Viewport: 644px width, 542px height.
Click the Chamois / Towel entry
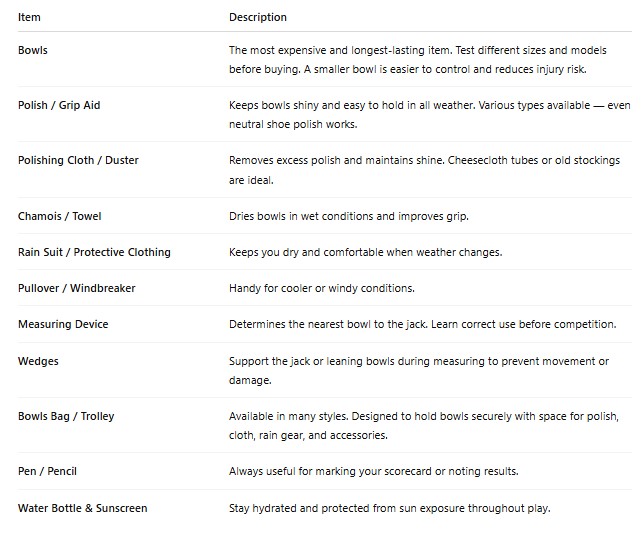click(x=60, y=216)
